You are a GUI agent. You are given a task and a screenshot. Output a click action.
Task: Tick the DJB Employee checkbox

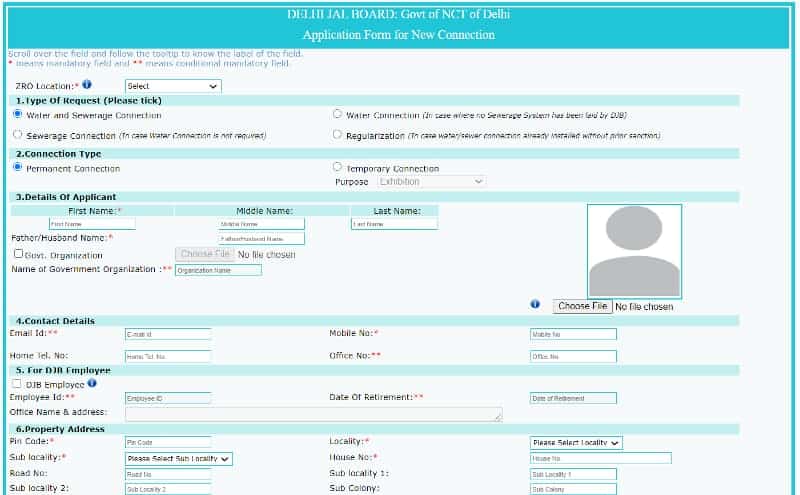click(17, 383)
